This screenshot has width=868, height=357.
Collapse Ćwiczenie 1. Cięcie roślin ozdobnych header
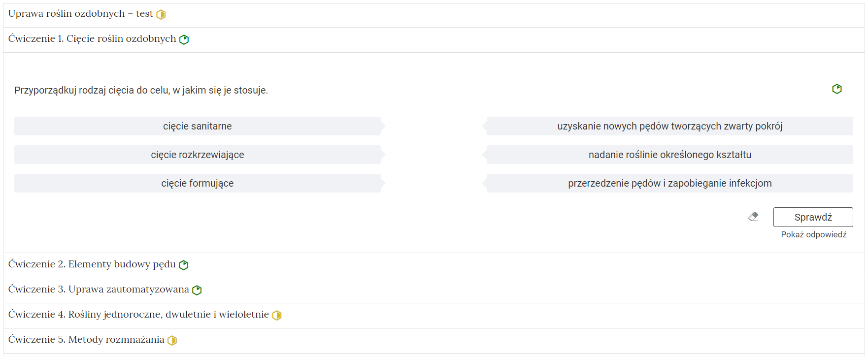(92, 39)
